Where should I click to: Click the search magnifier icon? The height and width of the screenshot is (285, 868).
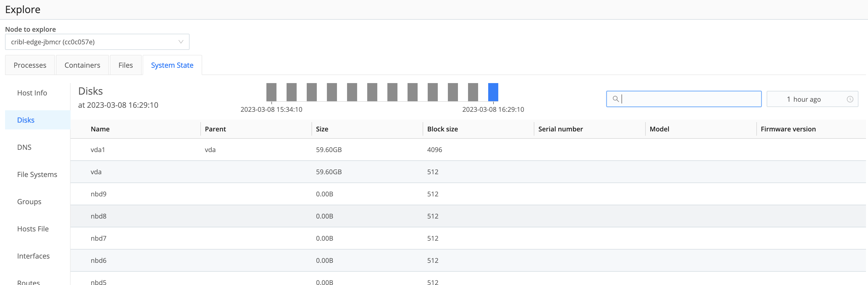(615, 99)
